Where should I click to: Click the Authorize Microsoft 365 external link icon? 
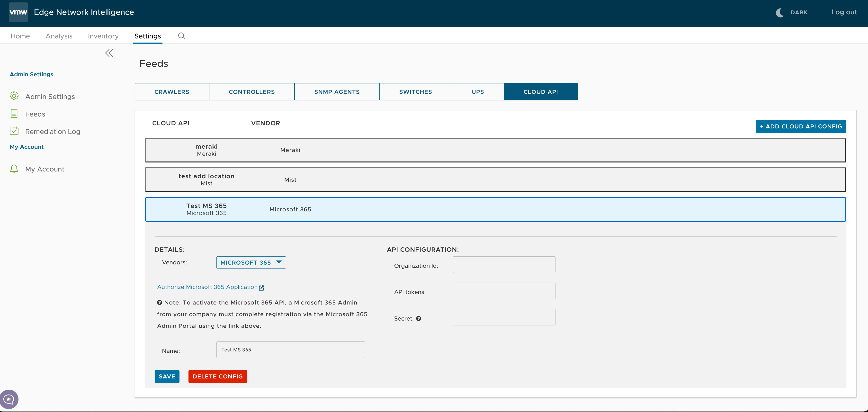(x=261, y=287)
